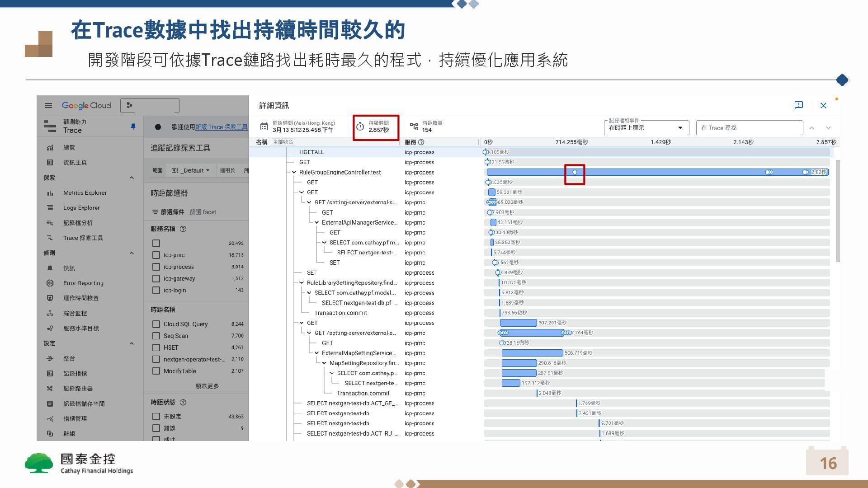Click the Error Reporting sidebar icon
The image size is (868, 488).
(x=50, y=283)
